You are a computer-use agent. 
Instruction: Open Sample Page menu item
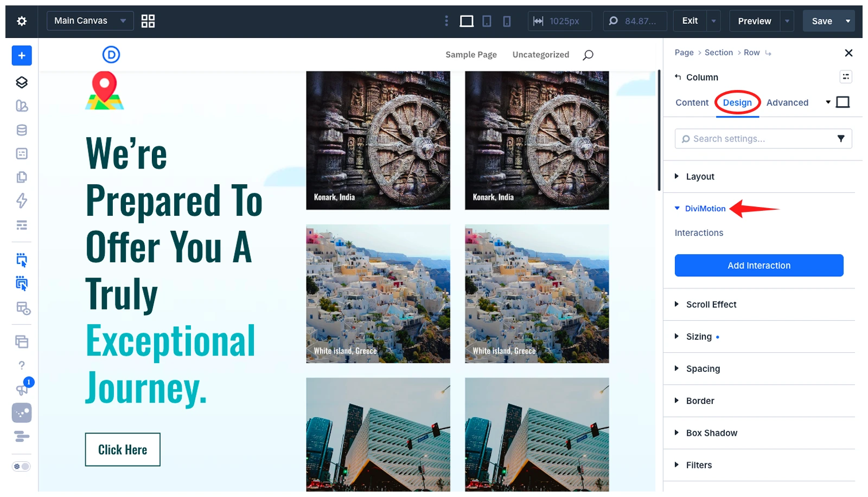(471, 55)
